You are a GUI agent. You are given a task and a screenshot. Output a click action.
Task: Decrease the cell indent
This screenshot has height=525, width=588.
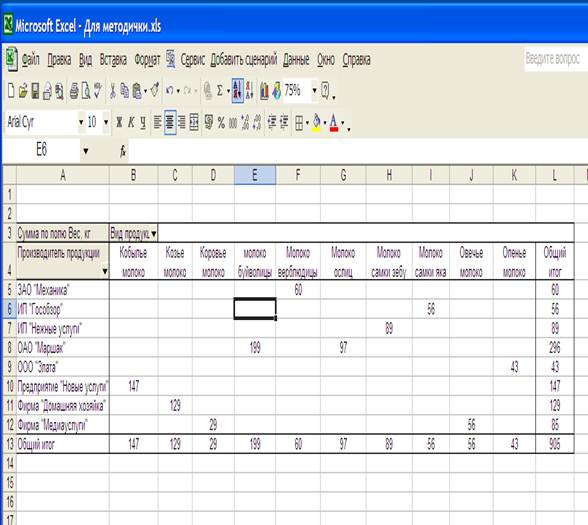click(x=272, y=123)
